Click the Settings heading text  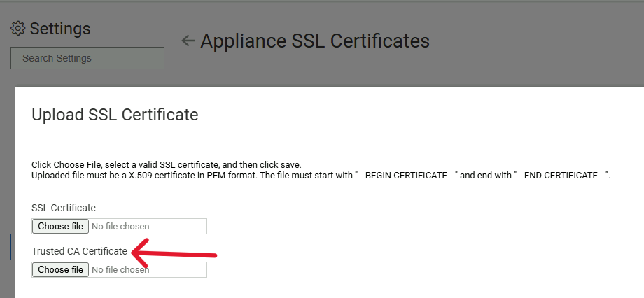pyautogui.click(x=60, y=29)
